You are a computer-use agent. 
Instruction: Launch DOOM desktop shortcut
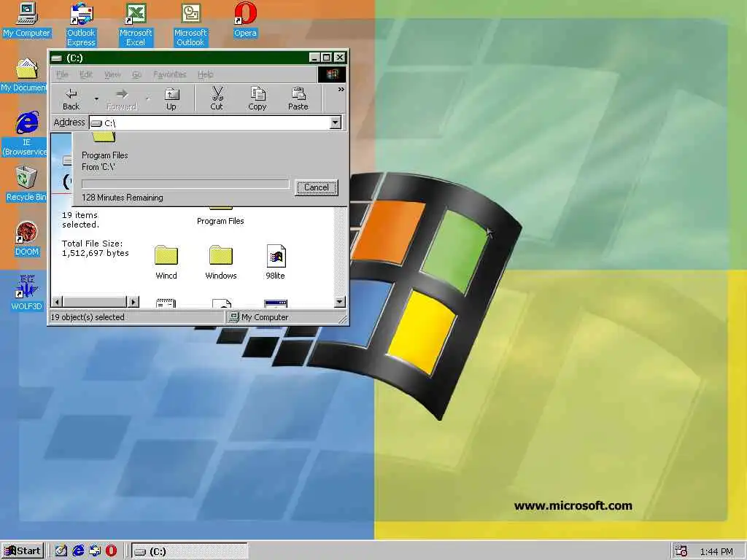click(x=27, y=238)
